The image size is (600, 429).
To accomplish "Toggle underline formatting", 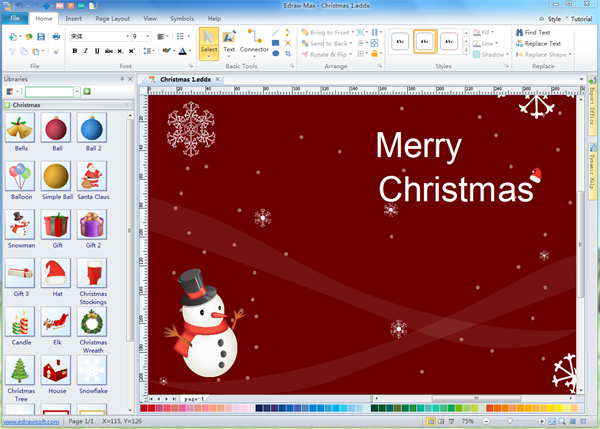I will point(97,51).
